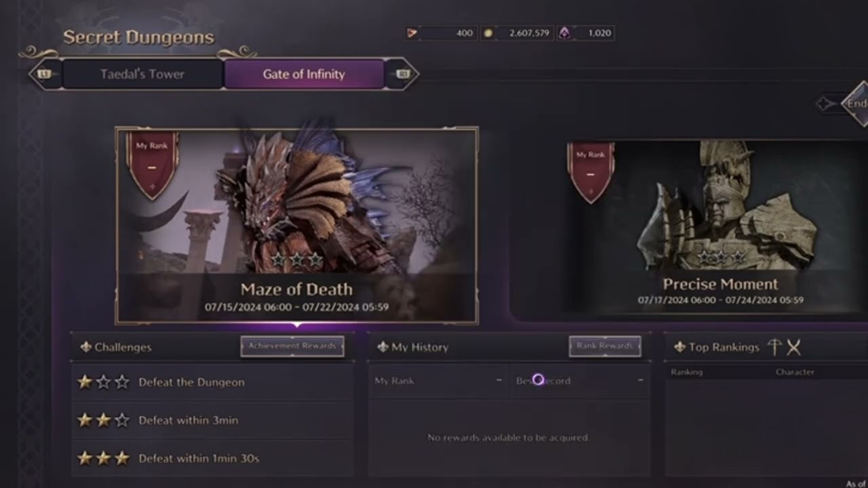This screenshot has width=868, height=488.
Task: Click the staff weapon icon in Top Rankings
Action: 774,347
